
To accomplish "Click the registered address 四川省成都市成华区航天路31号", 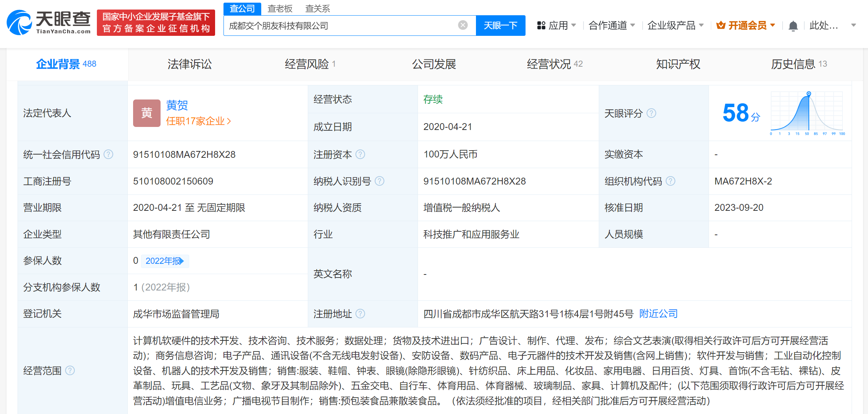I will click(528, 314).
